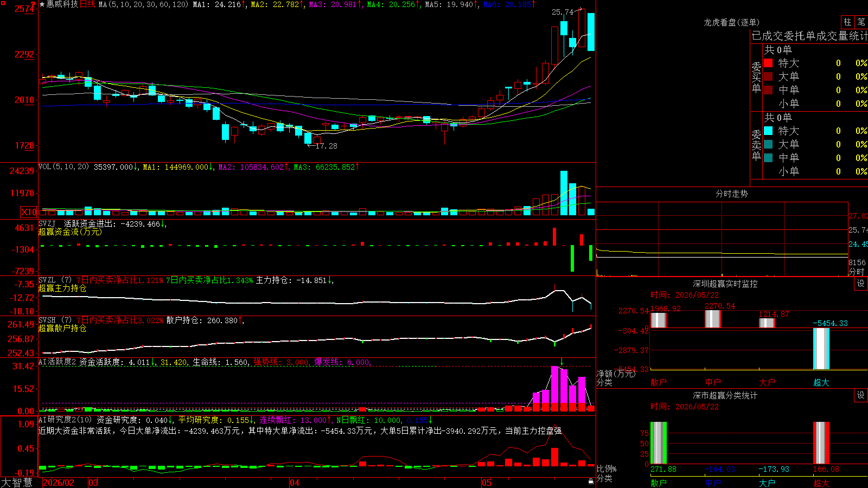Click 中户 label in 深市超赢分类统计 chart
The height and width of the screenshot is (488, 868).
pyautogui.click(x=713, y=483)
